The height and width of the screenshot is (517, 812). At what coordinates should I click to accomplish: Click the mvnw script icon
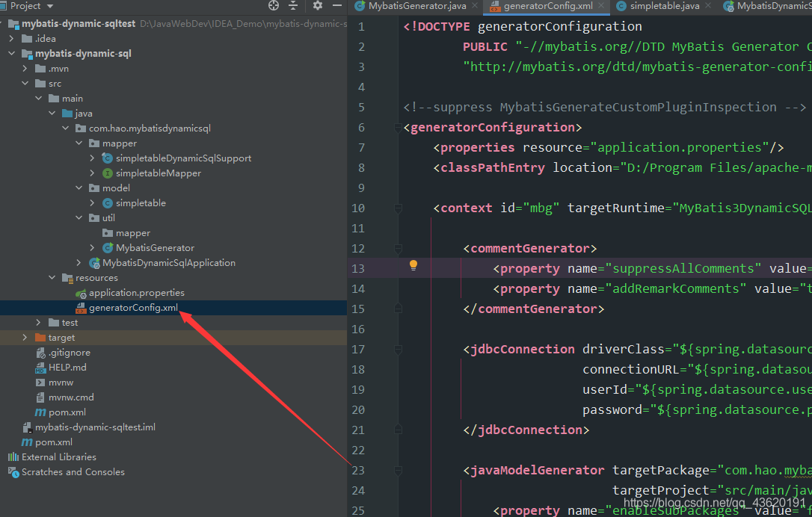coord(40,383)
